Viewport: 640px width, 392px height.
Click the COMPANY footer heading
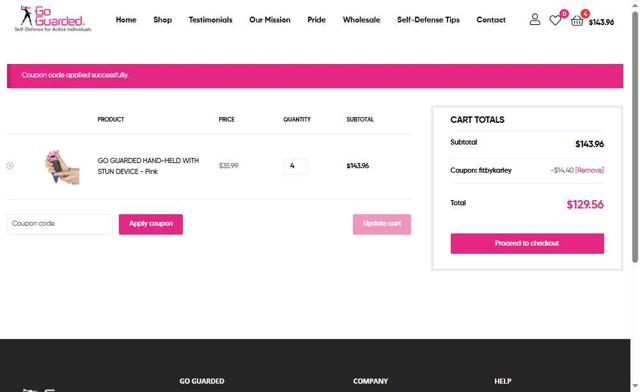pyautogui.click(x=370, y=381)
